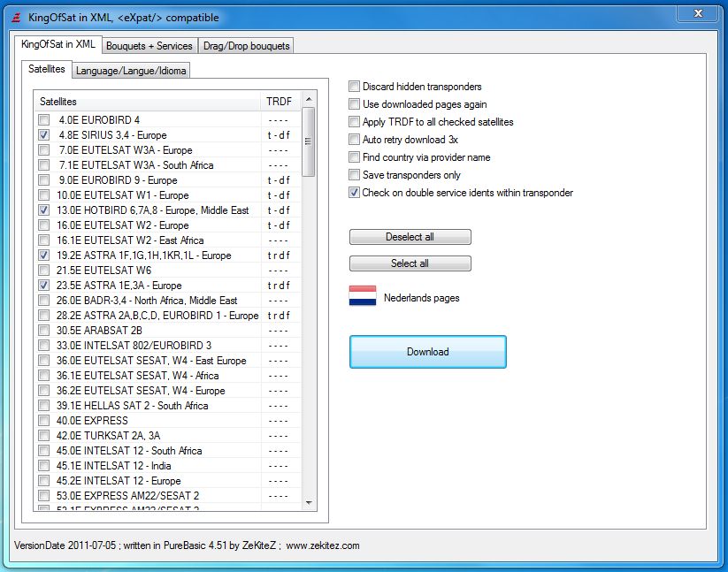The height and width of the screenshot is (572, 728).
Task: Click the Netherlands flag icon
Action: 363,296
